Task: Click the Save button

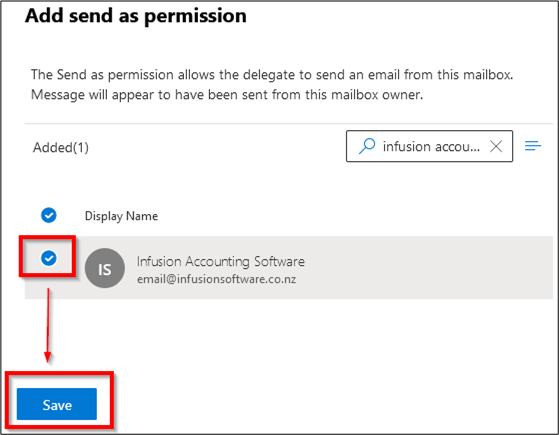Action: click(57, 404)
